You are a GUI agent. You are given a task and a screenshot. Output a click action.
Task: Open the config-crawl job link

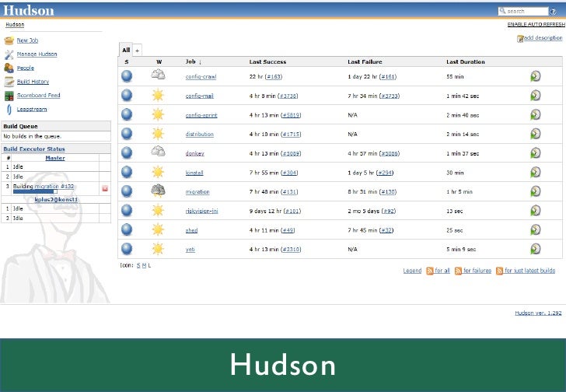point(201,76)
